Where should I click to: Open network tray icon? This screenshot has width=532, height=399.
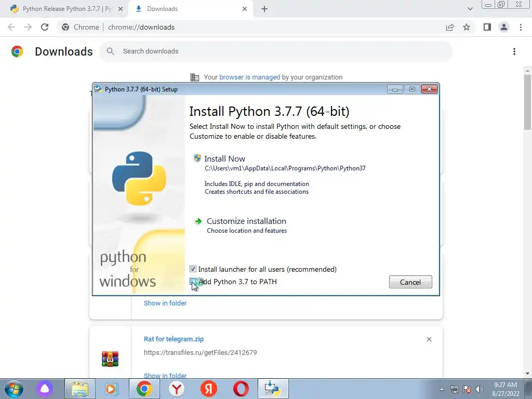pos(454,389)
